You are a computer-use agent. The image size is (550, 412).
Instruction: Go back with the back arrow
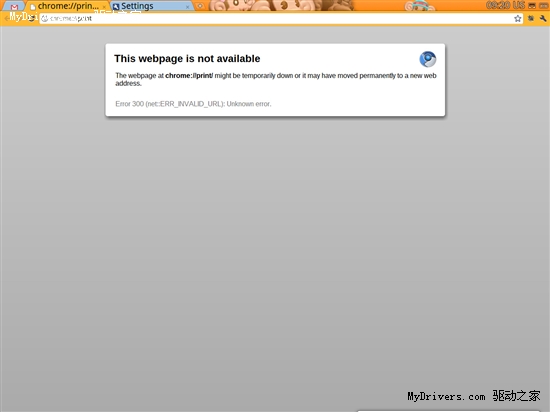[x=7, y=18]
